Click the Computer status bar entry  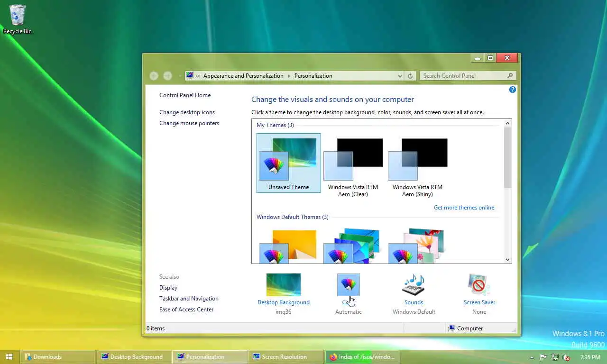tap(465, 328)
